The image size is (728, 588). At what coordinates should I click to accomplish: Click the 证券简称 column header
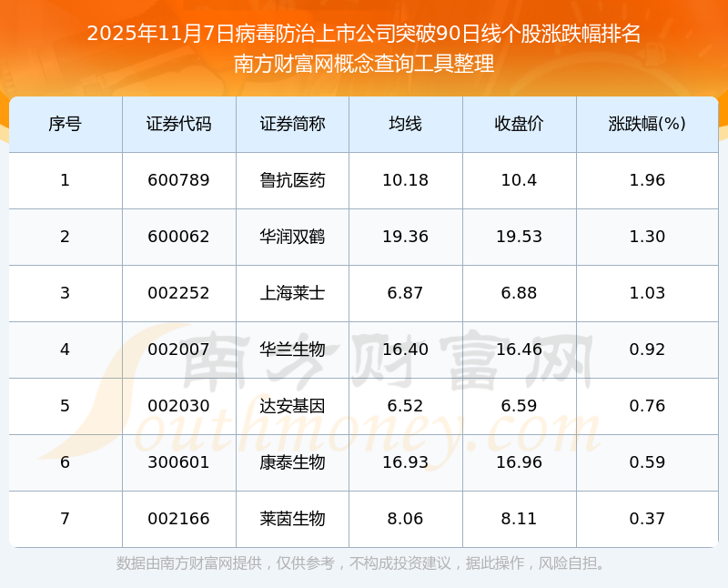[292, 124]
